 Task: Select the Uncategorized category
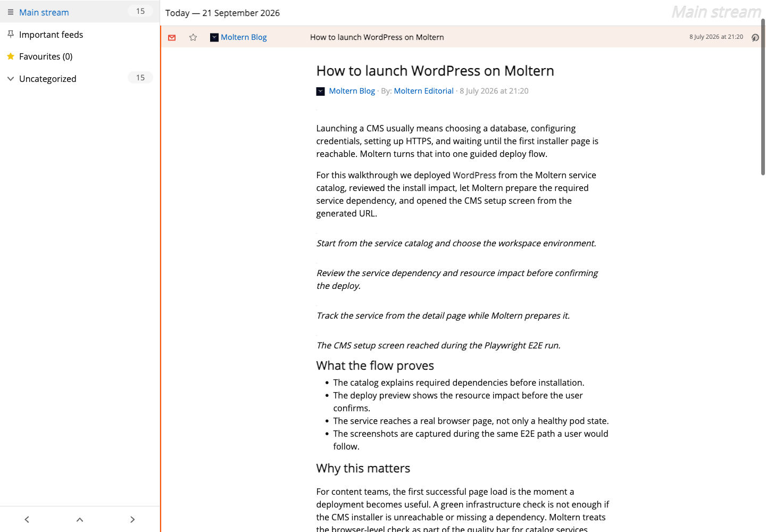pyautogui.click(x=48, y=79)
